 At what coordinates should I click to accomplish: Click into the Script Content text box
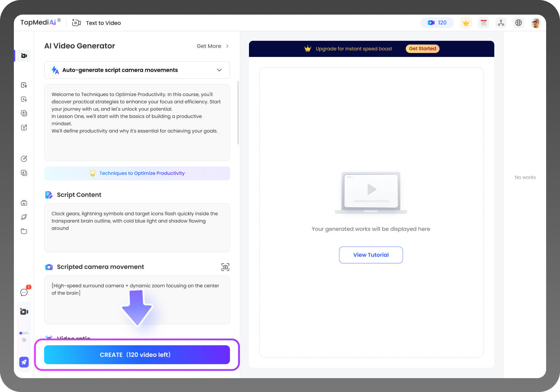point(137,228)
